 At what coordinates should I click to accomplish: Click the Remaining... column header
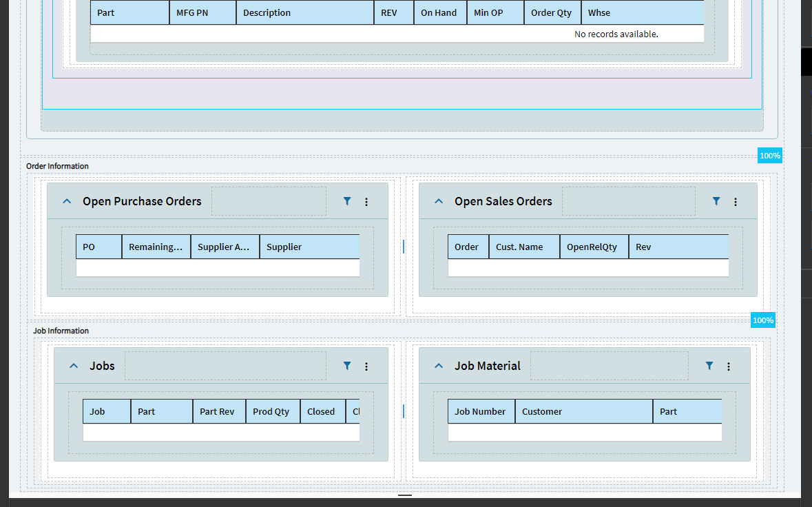point(156,247)
